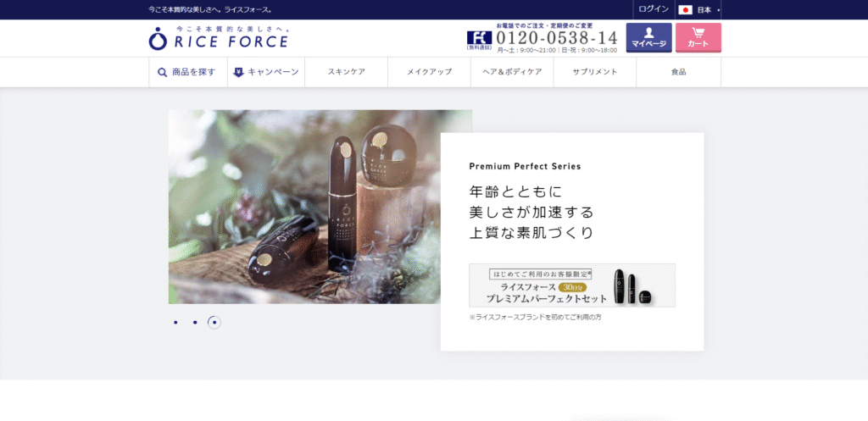Open the スキンケア menu
The width and height of the screenshot is (868, 421).
click(x=347, y=72)
